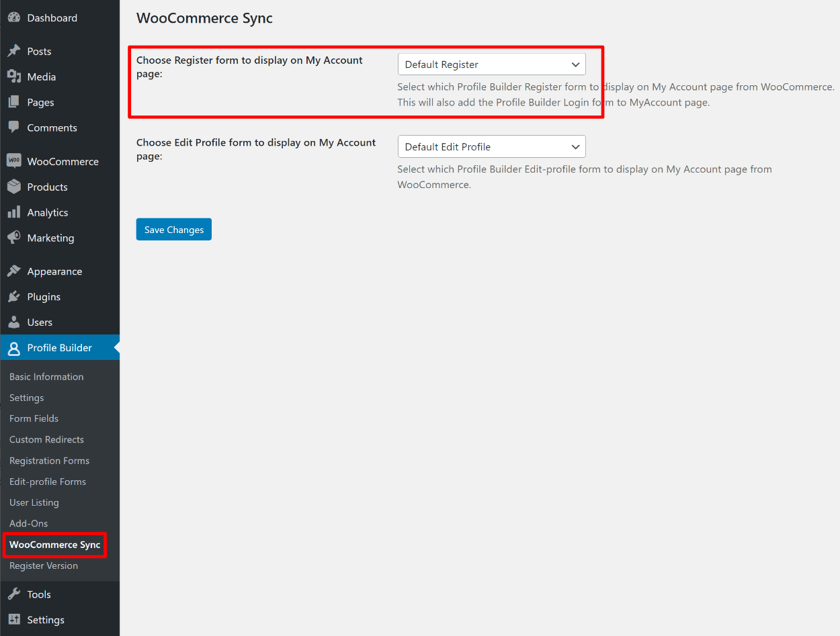Image resolution: width=840 pixels, height=636 pixels.
Task: Go to Form Fields submenu
Action: (x=34, y=418)
